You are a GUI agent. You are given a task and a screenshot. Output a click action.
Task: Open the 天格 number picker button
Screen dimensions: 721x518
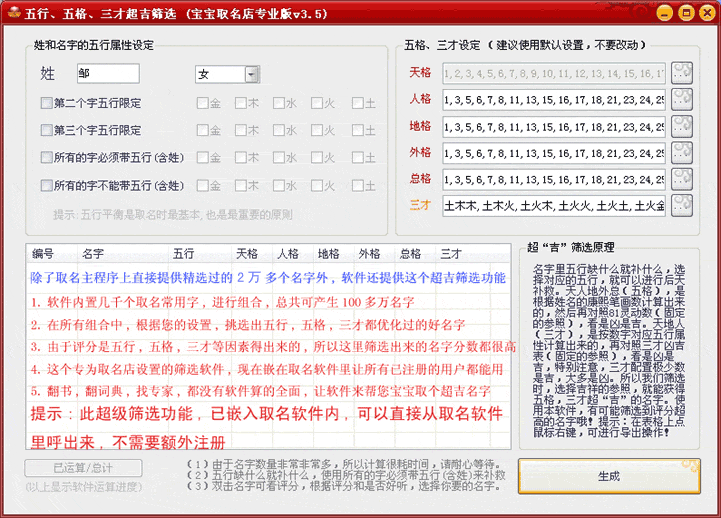pyautogui.click(x=682, y=73)
